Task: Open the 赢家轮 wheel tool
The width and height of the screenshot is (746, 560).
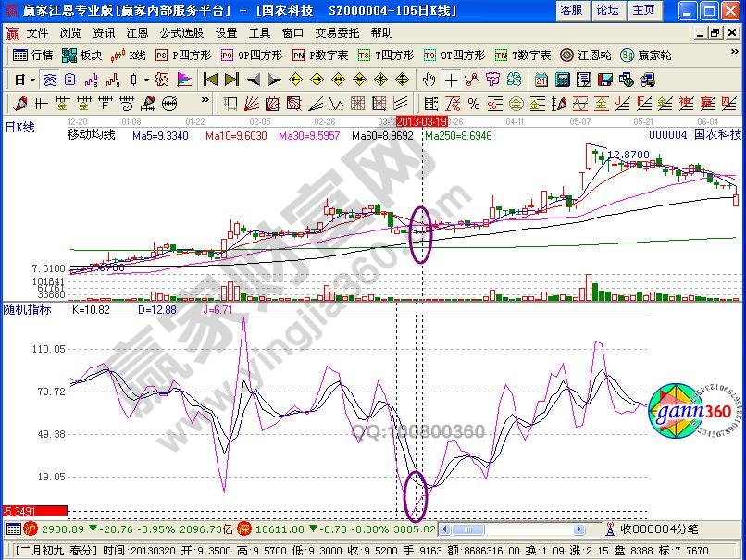Action: coord(646,56)
